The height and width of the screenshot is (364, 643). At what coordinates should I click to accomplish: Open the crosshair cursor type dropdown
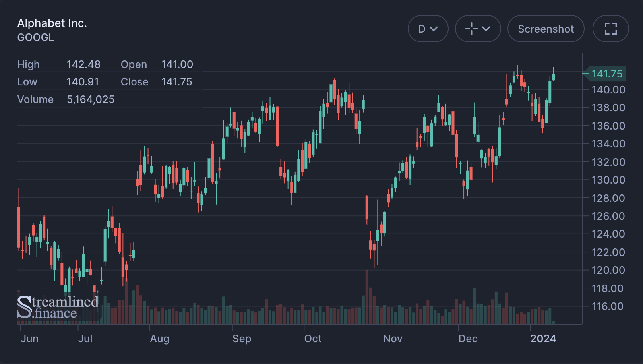[478, 29]
